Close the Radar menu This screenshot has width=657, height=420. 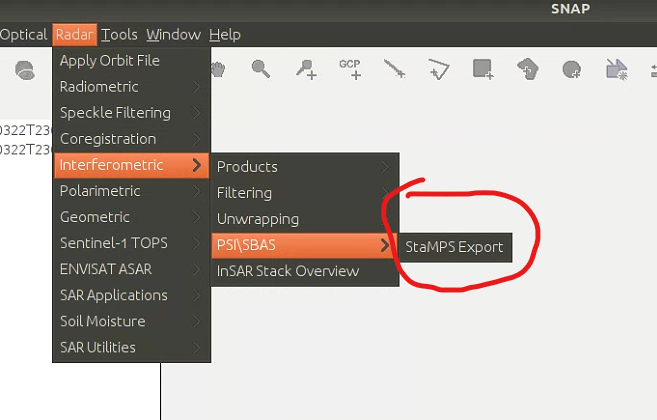pyautogui.click(x=75, y=34)
